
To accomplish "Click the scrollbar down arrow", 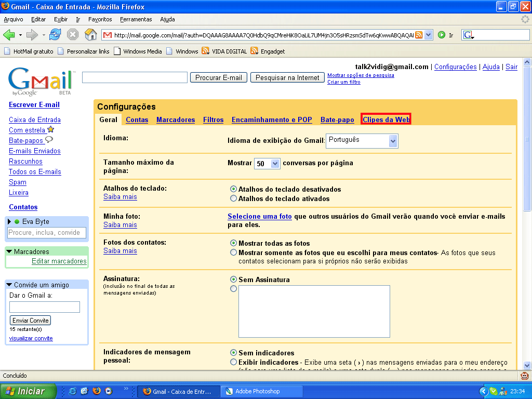I will (x=527, y=365).
